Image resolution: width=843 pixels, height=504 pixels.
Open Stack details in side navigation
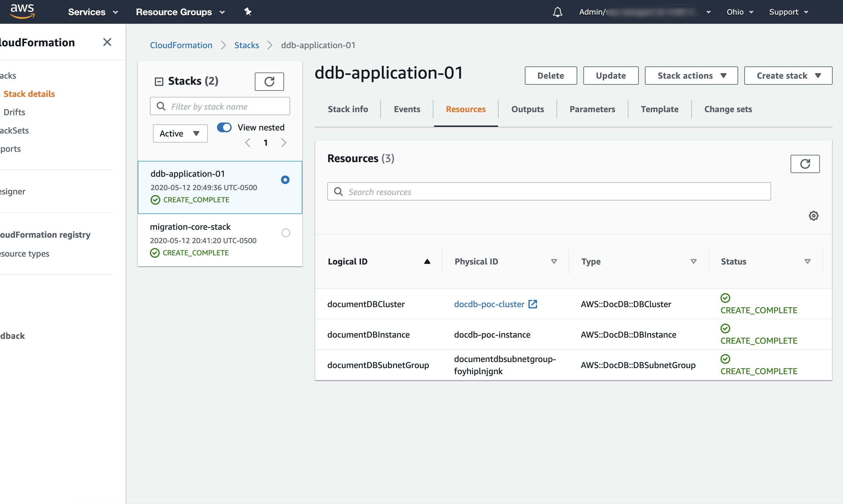(29, 94)
